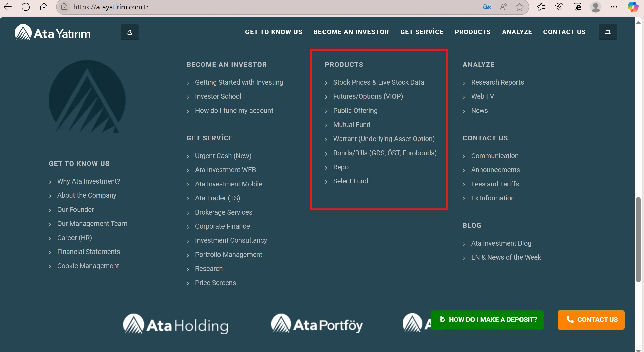
Task: Open the Ata Trader (TS) link
Action: (x=217, y=198)
